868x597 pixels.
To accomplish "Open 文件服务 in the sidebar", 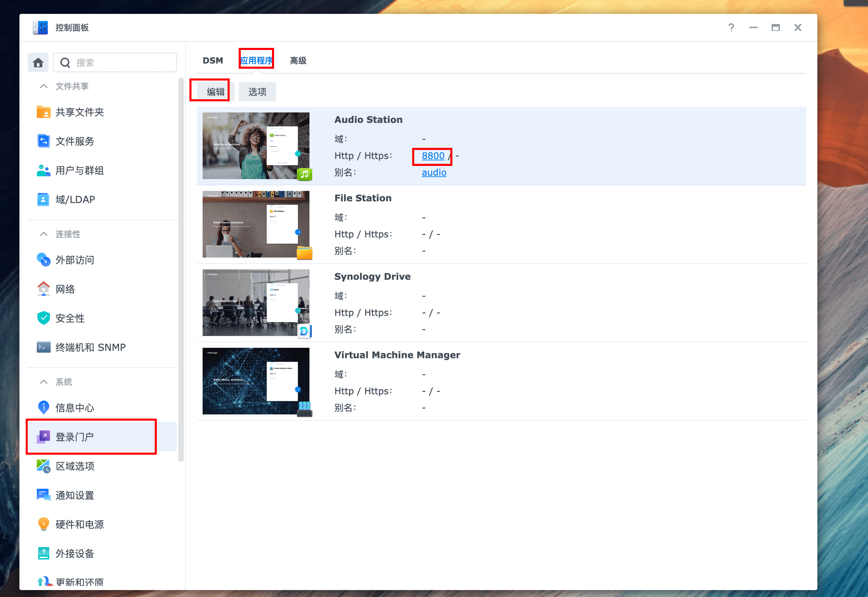I will tap(102, 141).
